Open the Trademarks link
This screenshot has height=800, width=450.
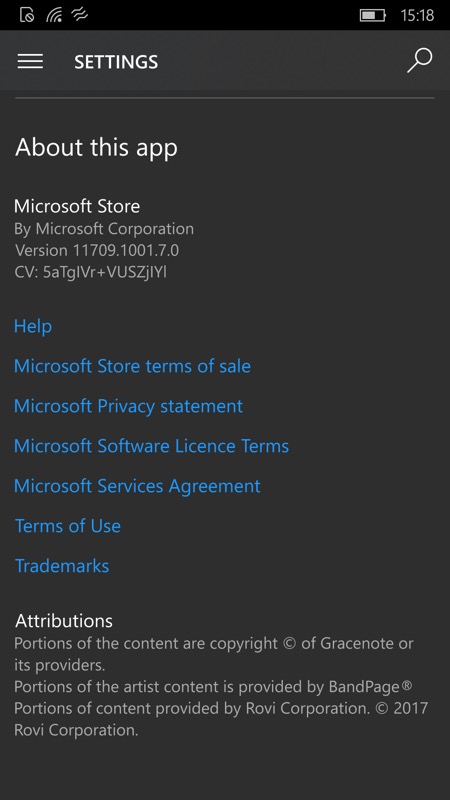click(62, 566)
